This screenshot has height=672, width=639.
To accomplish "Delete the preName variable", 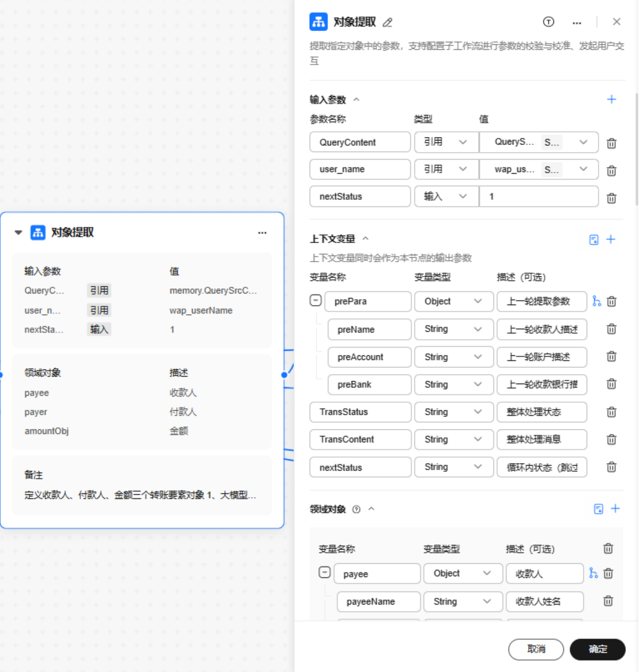I will pyautogui.click(x=611, y=329).
